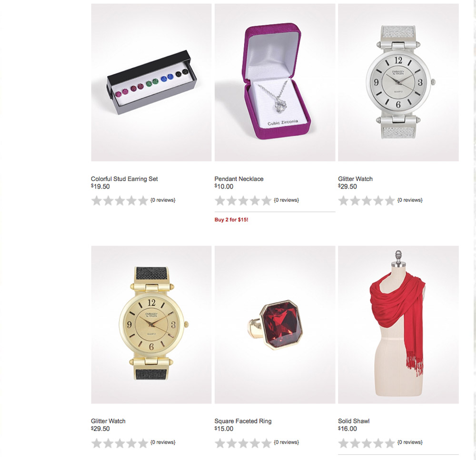
Task: Select fourth star on gold Glitter Watch rating
Action: (x=131, y=443)
